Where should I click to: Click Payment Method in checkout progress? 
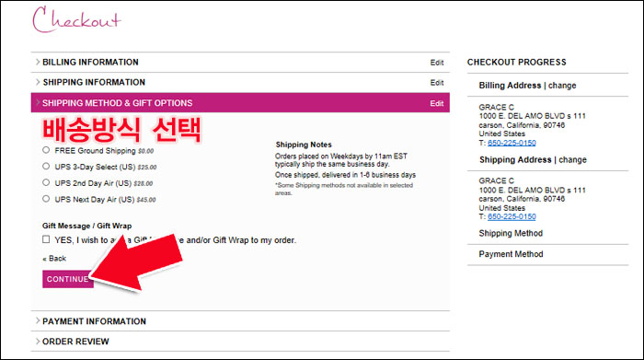[511, 254]
